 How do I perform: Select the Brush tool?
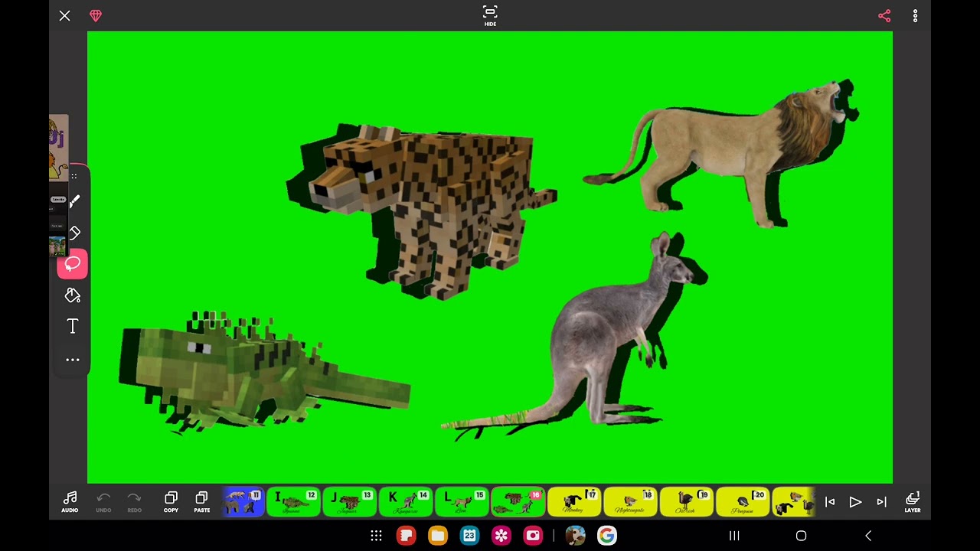point(73,202)
